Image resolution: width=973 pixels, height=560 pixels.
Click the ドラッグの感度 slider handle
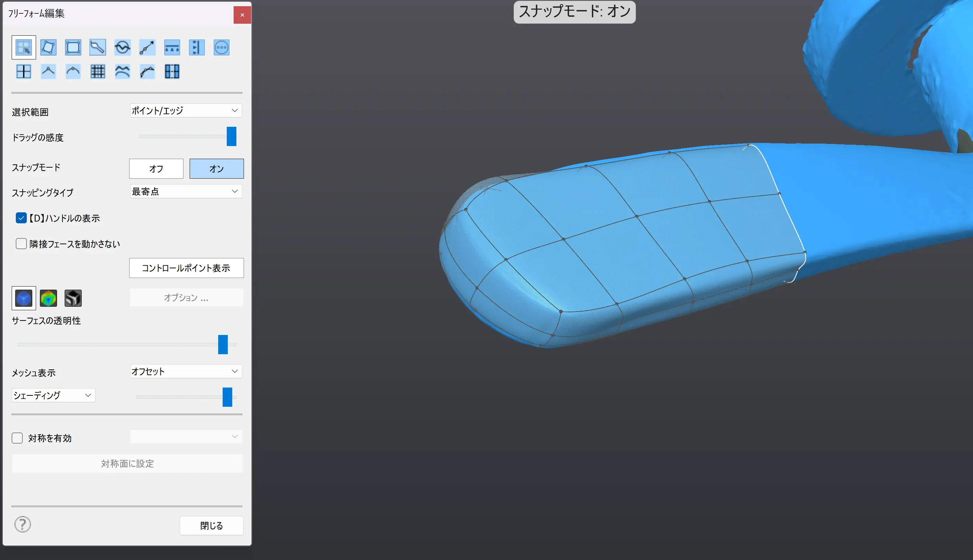point(231,136)
